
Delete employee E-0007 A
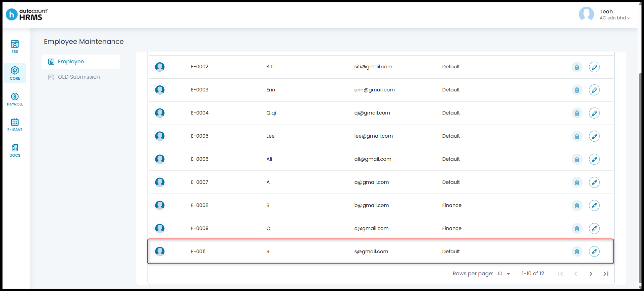[x=577, y=183]
